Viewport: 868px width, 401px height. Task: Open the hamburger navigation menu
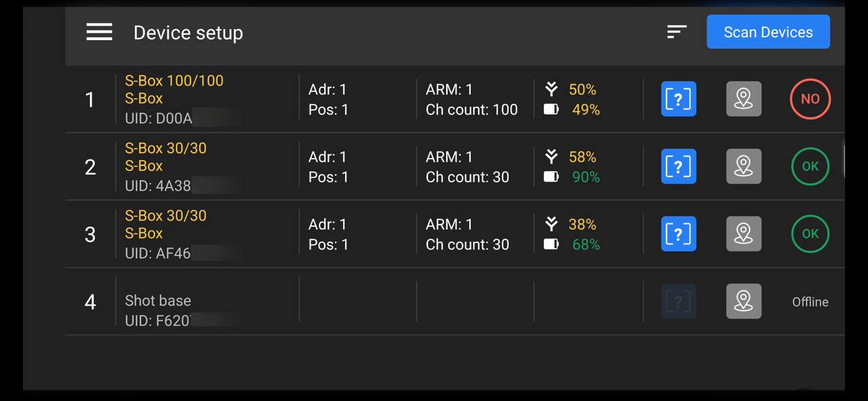(x=99, y=32)
